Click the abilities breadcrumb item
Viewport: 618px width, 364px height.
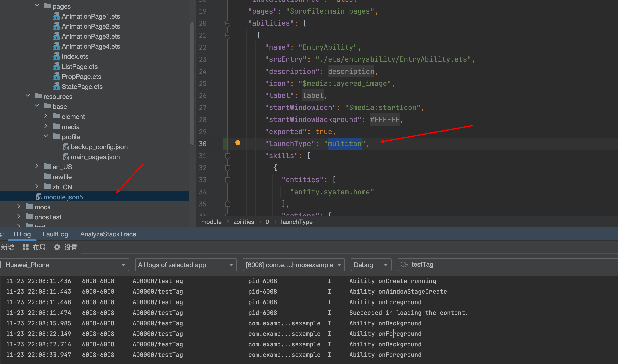[243, 222]
